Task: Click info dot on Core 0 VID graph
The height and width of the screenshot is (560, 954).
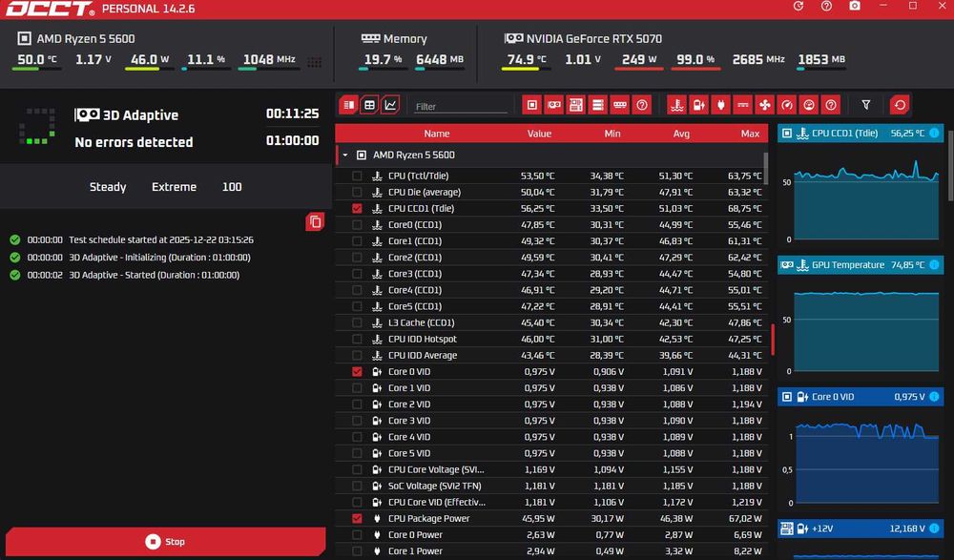Action: click(934, 396)
